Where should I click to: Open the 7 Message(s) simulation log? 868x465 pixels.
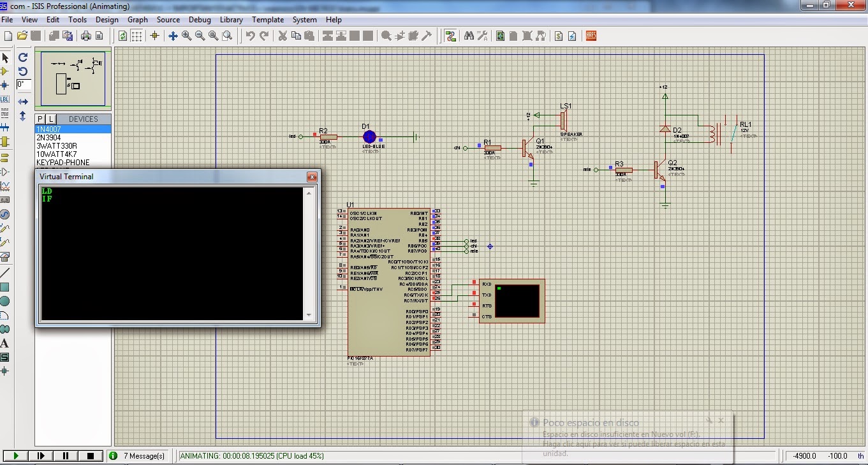138,455
